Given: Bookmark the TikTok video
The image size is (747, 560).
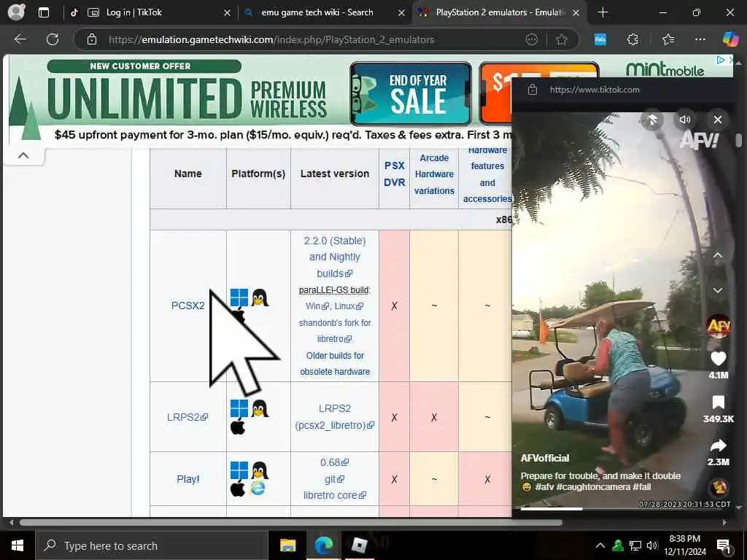Looking at the screenshot, I should 719,402.
